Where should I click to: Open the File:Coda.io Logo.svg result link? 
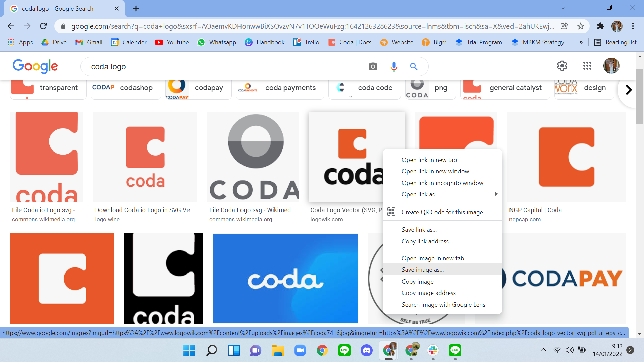46,210
